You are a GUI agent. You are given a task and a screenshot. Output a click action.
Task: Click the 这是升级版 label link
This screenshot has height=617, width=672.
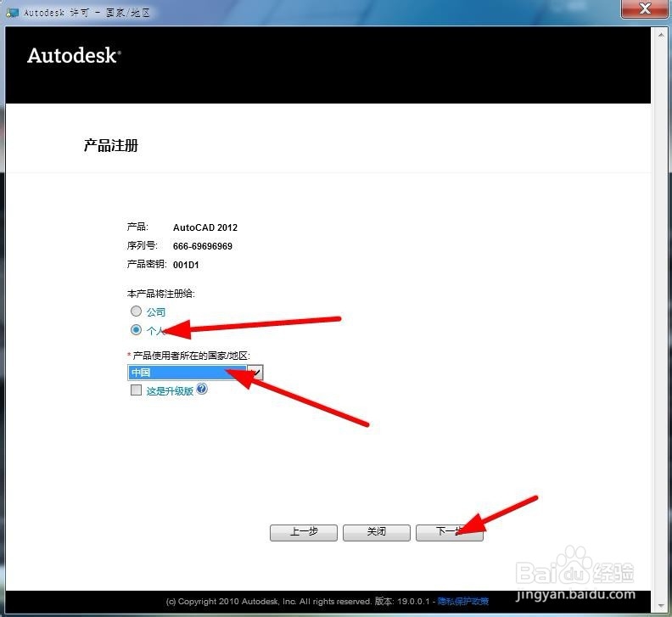pyautogui.click(x=171, y=390)
